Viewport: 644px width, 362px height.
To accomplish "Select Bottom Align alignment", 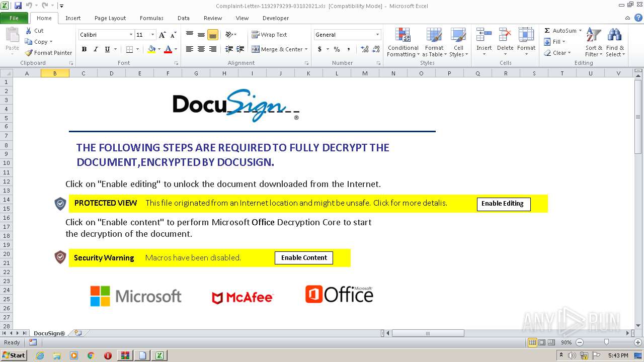I will (213, 35).
